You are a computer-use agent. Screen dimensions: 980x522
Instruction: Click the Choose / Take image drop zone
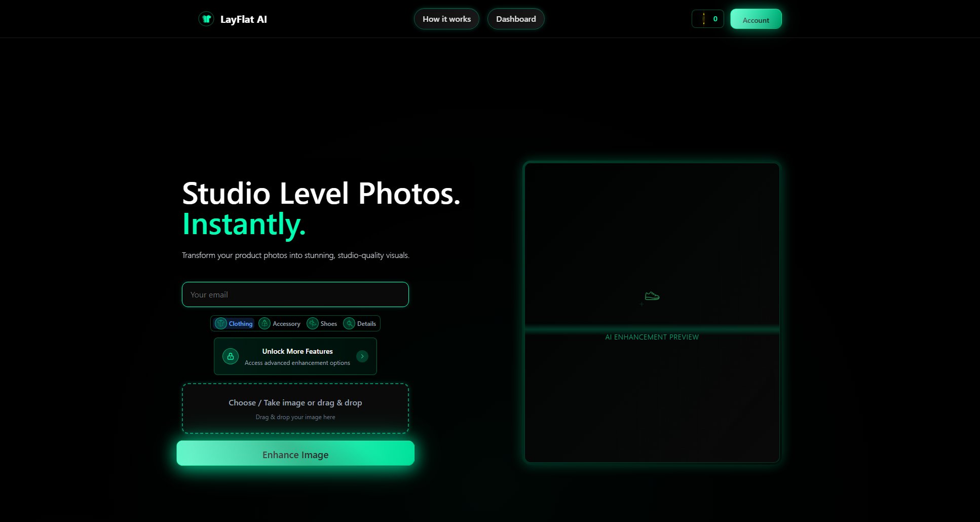pyautogui.click(x=295, y=408)
